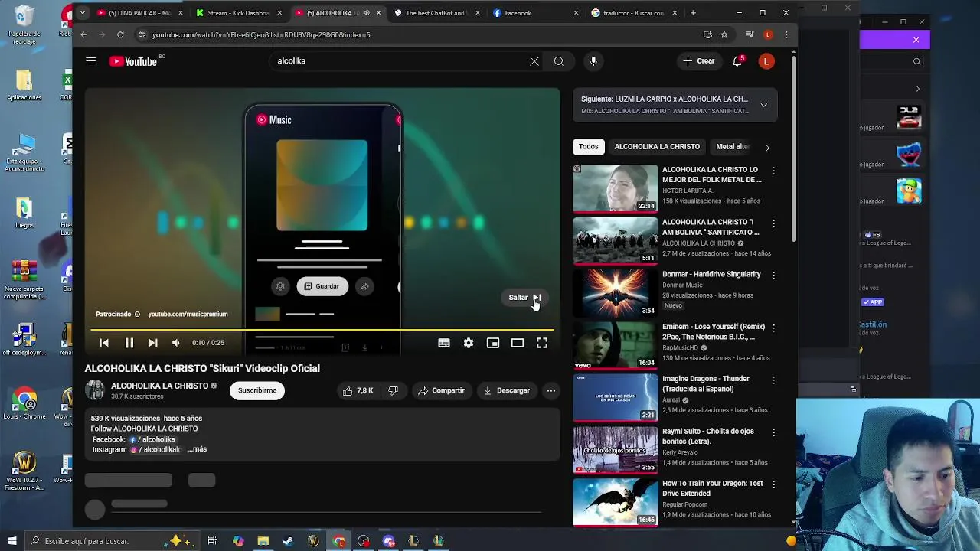This screenshot has width=980, height=551.
Task: Open the channel avatar below video title
Action: (x=95, y=390)
